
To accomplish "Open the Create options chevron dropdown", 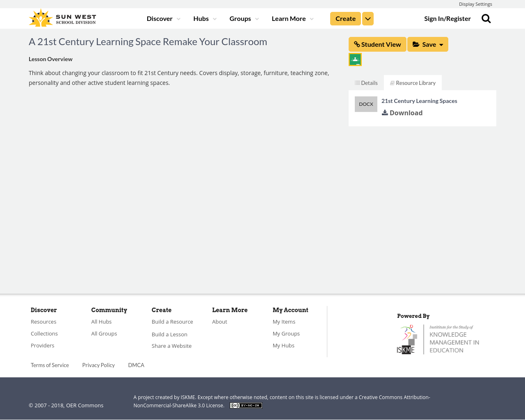I will pyautogui.click(x=368, y=19).
